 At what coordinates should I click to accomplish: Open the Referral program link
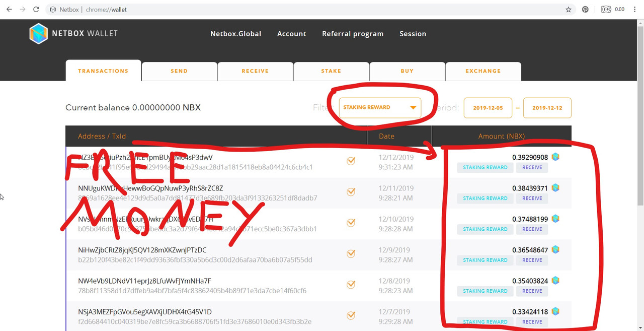point(353,34)
